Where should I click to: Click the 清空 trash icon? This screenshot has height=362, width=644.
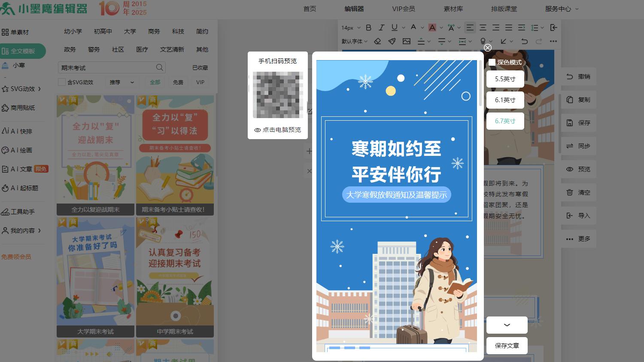[578, 192]
